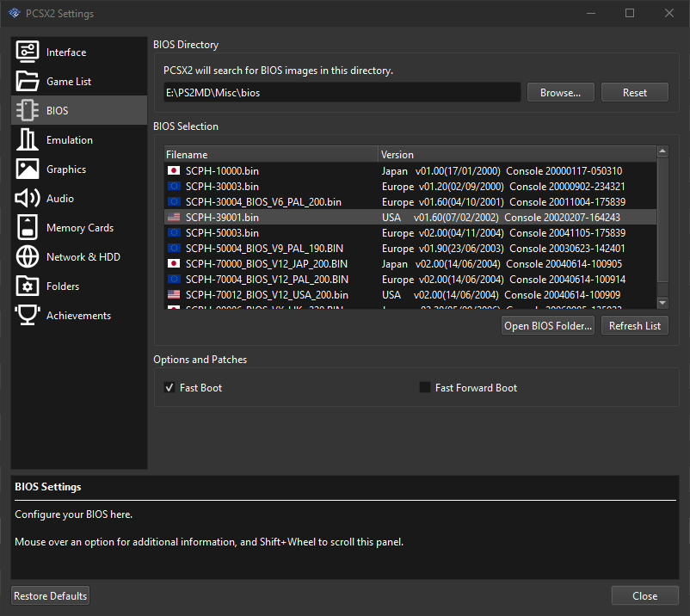Switch to the Graphics settings page
The image size is (690, 616).
pyautogui.click(x=79, y=169)
